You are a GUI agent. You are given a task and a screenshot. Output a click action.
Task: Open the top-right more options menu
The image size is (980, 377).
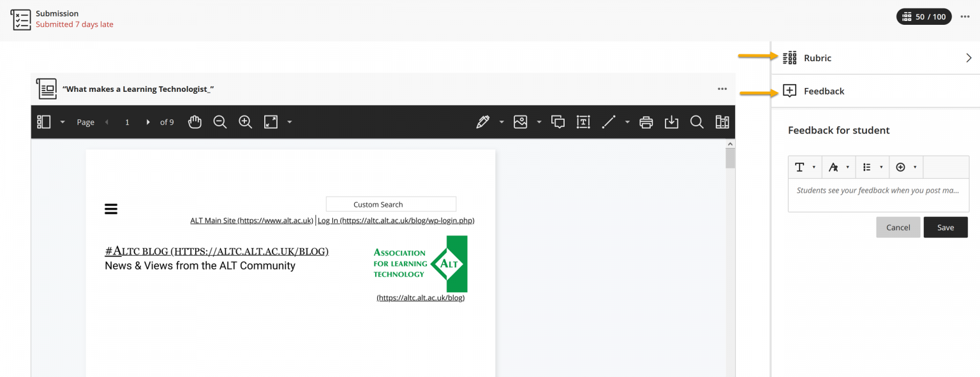tap(965, 17)
